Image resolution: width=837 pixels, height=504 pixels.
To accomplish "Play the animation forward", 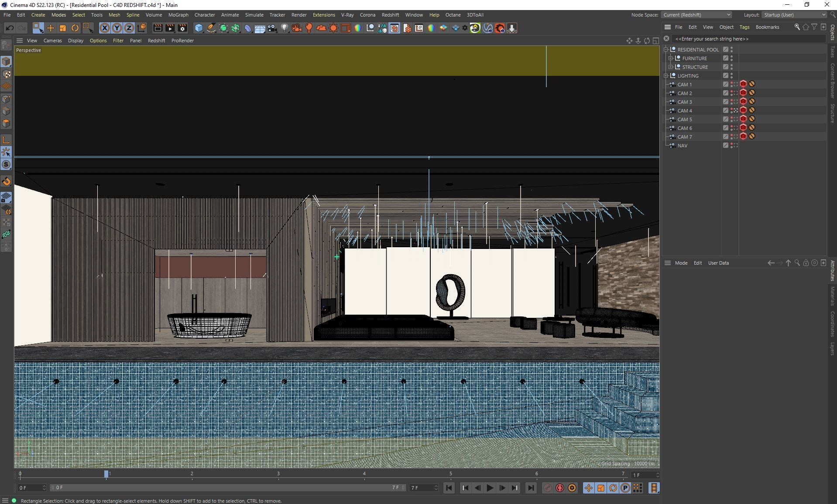I will 490,488.
